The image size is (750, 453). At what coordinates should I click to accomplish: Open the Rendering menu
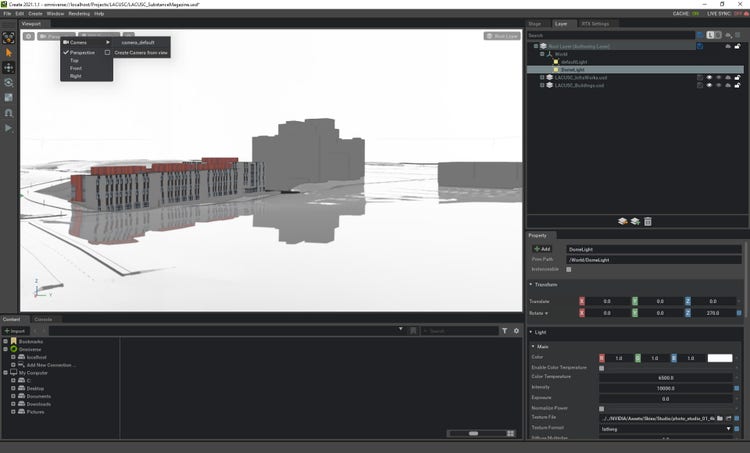(x=79, y=13)
